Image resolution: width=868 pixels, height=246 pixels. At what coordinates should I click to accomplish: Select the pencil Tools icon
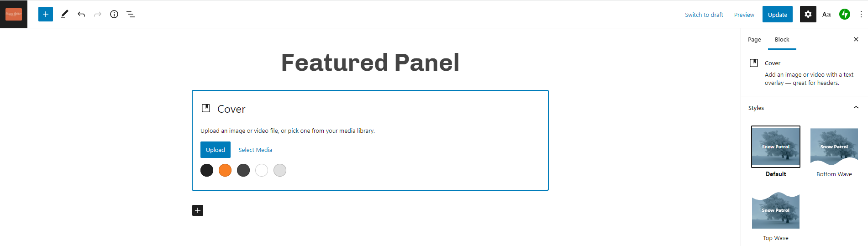click(65, 14)
